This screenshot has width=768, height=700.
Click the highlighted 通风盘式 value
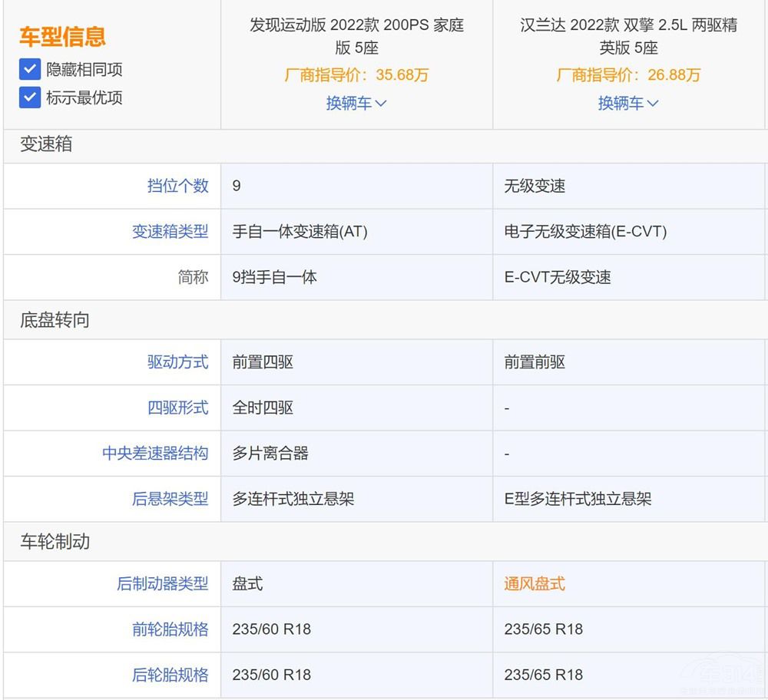click(x=534, y=583)
